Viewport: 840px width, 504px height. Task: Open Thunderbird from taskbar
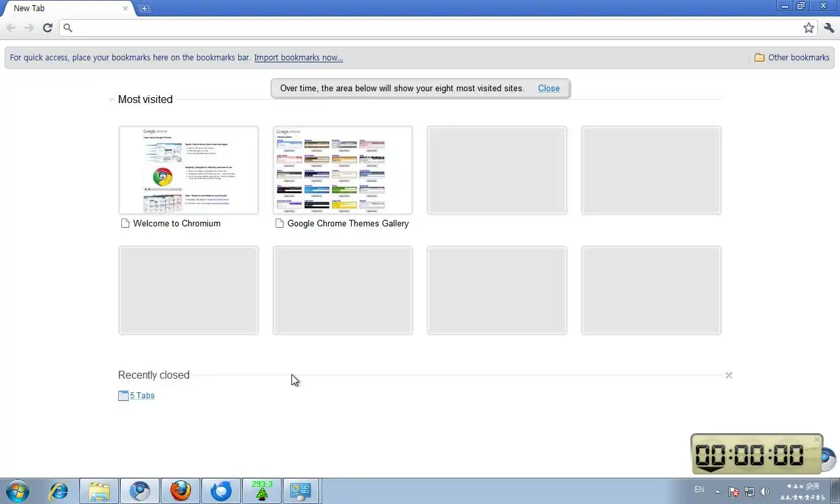pos(221,491)
